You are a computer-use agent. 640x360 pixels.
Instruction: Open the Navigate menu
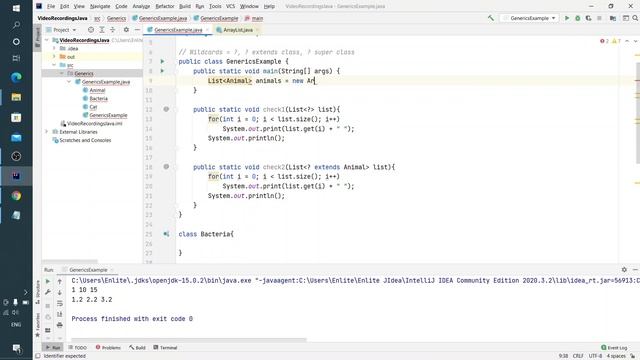pos(100,6)
